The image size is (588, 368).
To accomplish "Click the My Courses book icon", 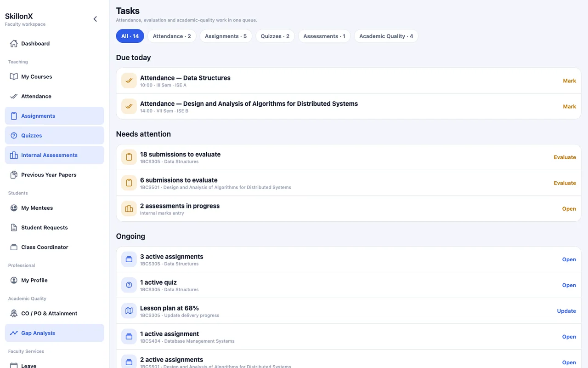I will pyautogui.click(x=14, y=77).
